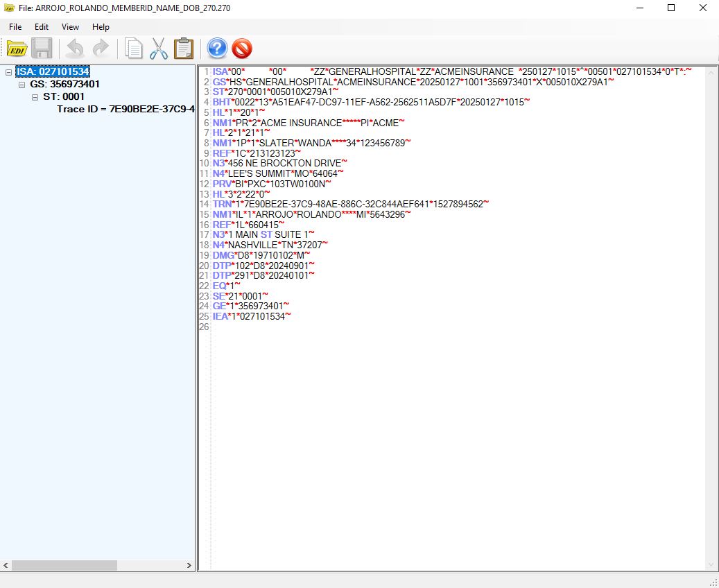
Task: Click the BHT*0022*13 segment line
Action: [371, 103]
